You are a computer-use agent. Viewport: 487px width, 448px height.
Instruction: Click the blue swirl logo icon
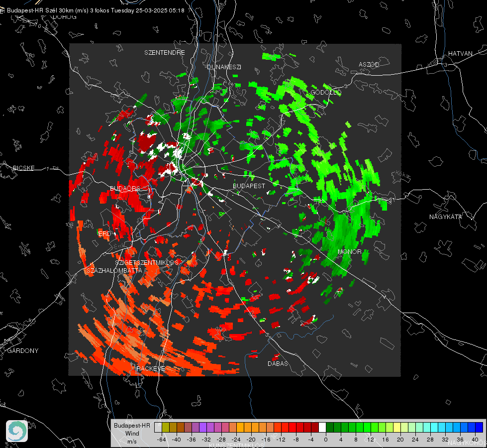17,431
